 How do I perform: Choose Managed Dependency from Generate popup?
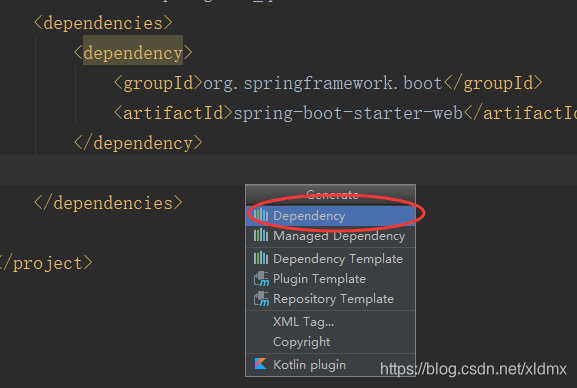[x=330, y=236]
